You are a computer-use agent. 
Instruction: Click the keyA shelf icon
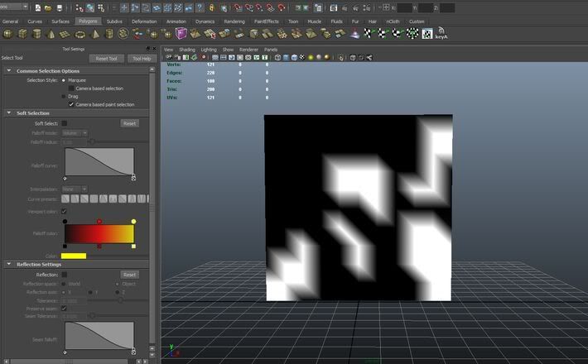pos(441,35)
